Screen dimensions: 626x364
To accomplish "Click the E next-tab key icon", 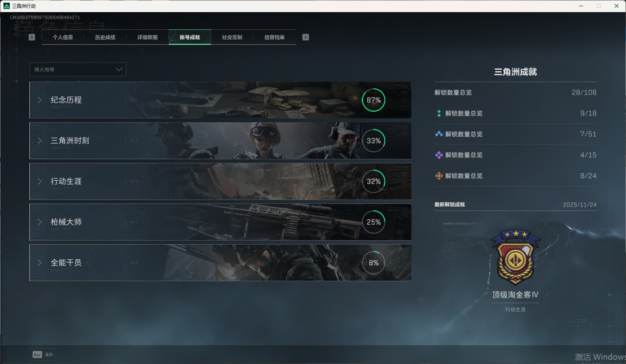I will [x=306, y=37].
